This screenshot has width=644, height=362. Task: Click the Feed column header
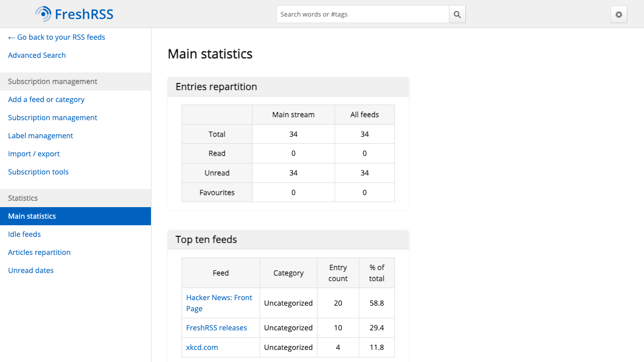coord(221,273)
